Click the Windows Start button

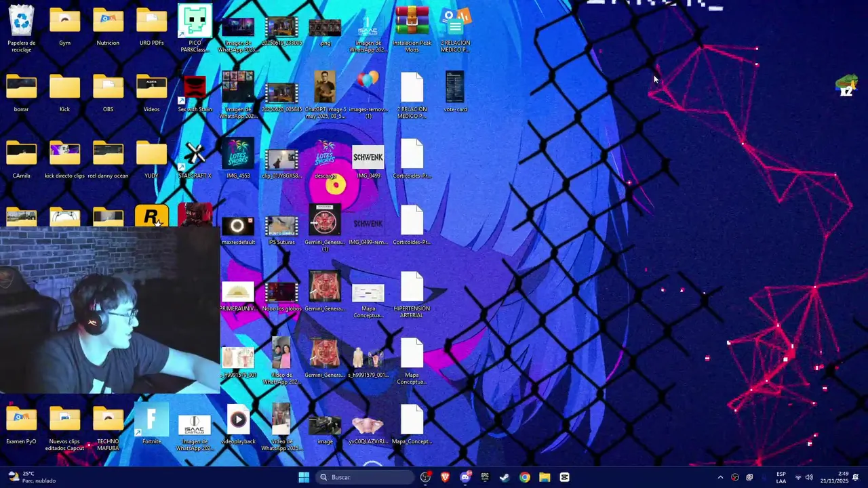click(304, 477)
